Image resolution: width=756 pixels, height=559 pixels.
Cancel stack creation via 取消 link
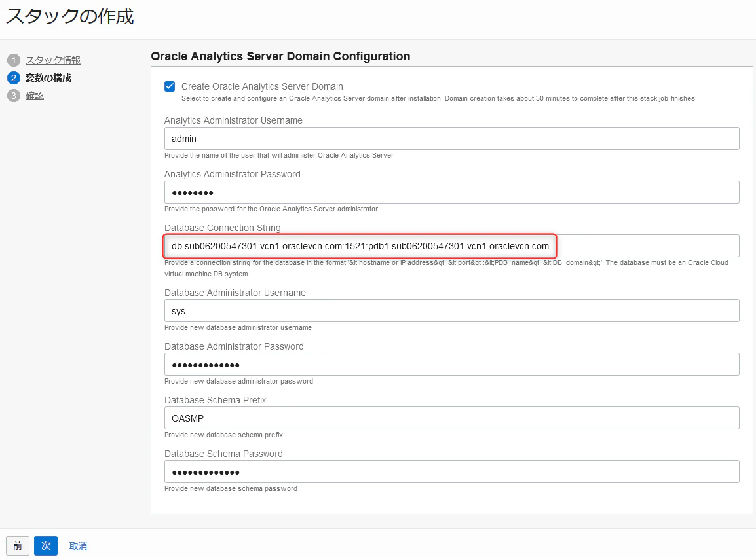pyautogui.click(x=78, y=546)
